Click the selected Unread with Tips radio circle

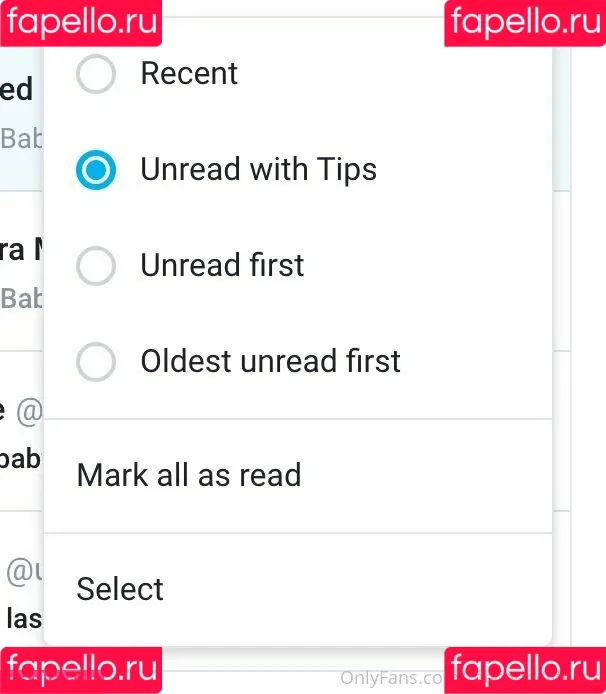coord(96,170)
